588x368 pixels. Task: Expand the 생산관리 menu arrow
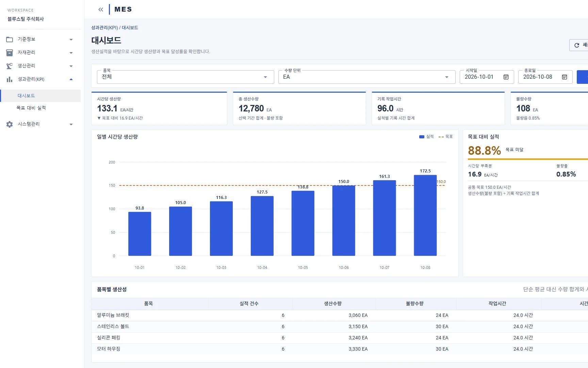(x=71, y=66)
